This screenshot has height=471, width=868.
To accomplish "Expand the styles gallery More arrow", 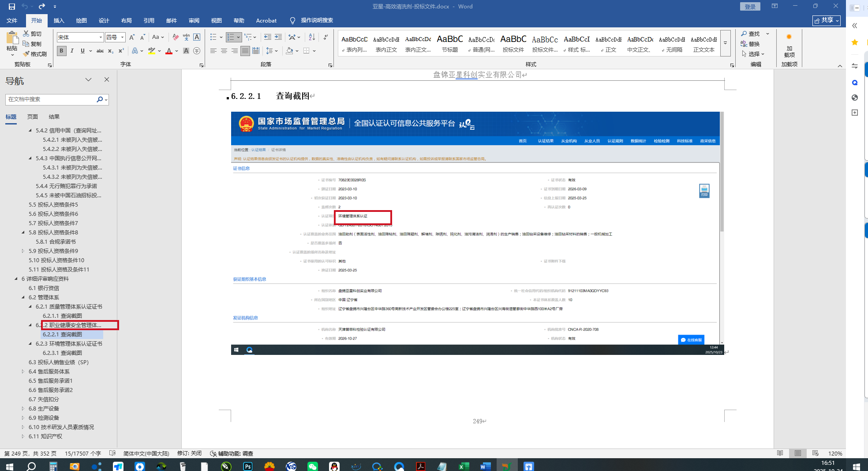I will [726, 43].
